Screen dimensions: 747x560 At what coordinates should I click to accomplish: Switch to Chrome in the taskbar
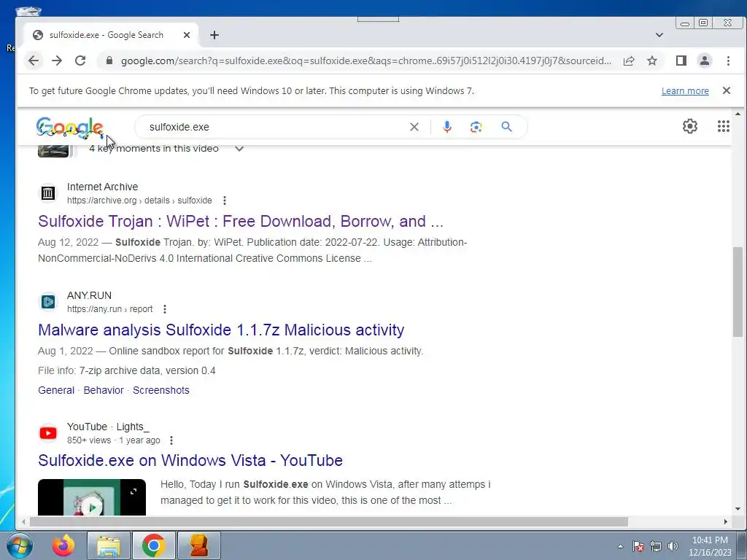153,545
